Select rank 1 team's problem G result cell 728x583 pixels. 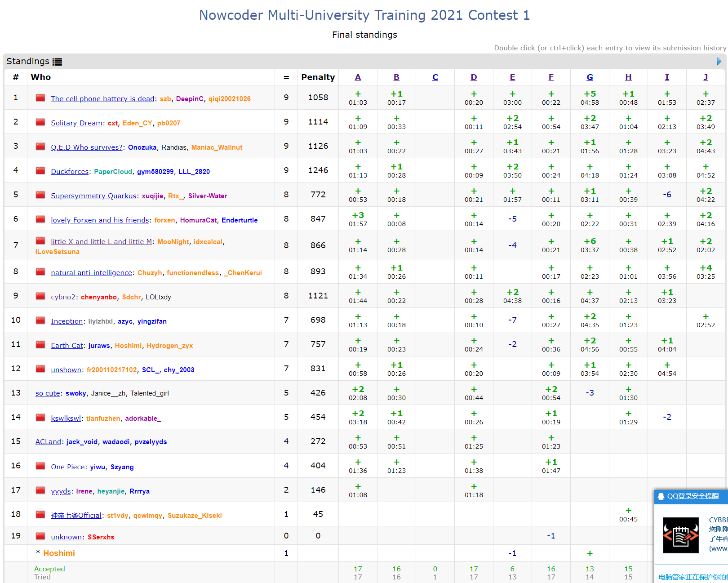point(590,98)
